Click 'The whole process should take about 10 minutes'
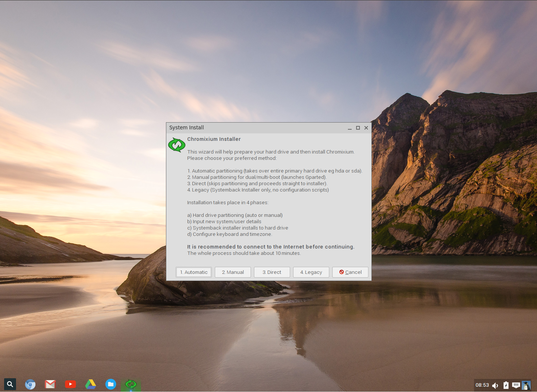 [244, 253]
